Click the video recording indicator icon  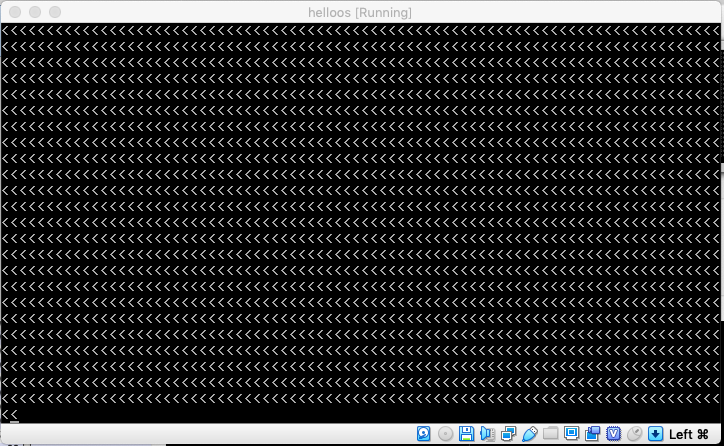coord(592,434)
